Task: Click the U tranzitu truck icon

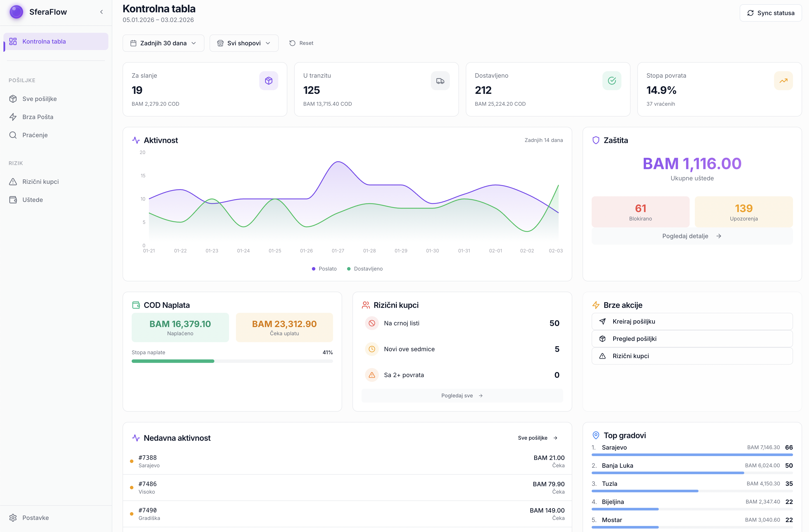Action: click(x=441, y=80)
